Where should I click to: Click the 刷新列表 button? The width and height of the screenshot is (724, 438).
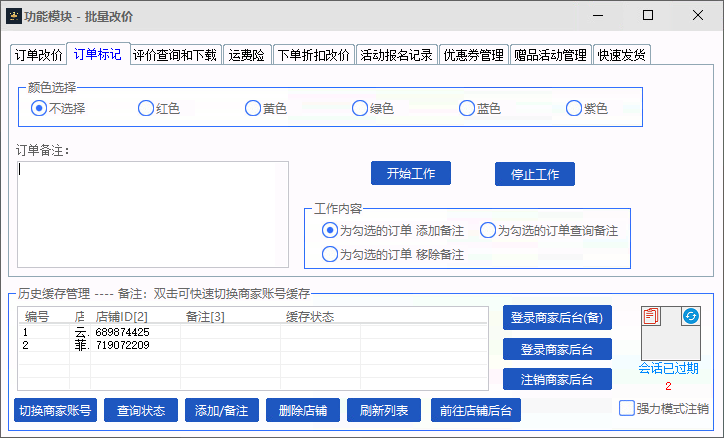[385, 410]
